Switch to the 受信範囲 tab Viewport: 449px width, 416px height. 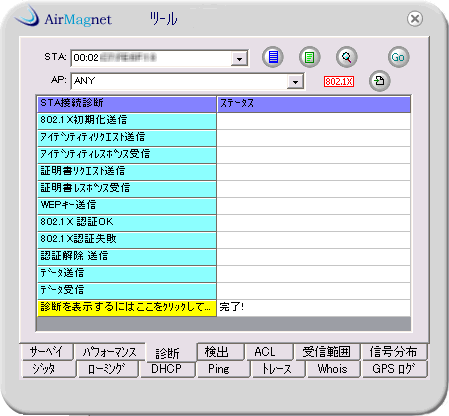pyautogui.click(x=327, y=351)
